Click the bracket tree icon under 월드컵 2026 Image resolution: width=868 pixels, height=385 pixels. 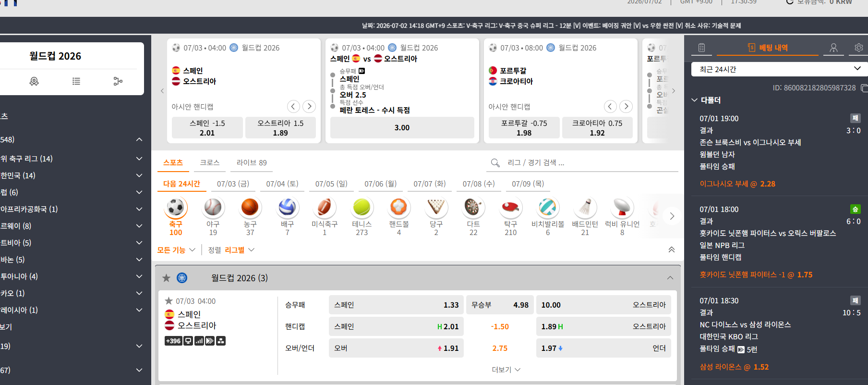(x=118, y=81)
